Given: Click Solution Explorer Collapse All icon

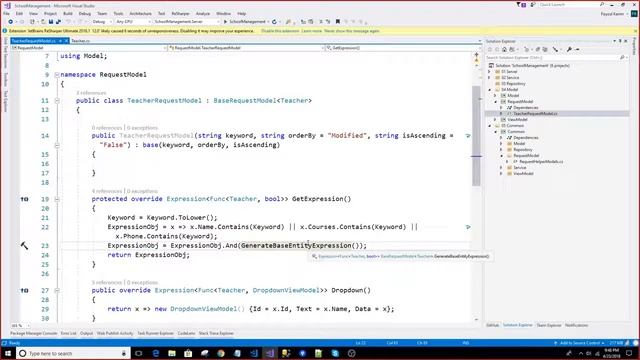Looking at the screenshot, I should (538, 49).
